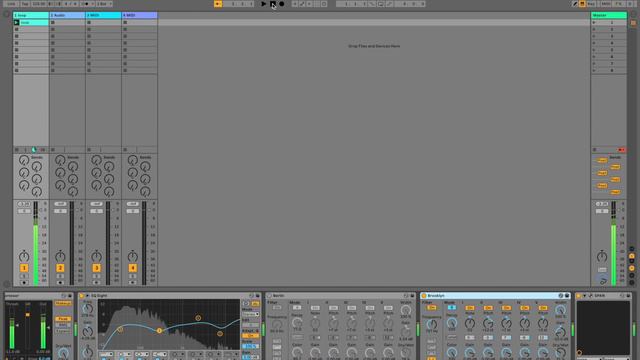Image resolution: width=640 pixels, height=360 pixels.
Task: Mute track 1 with its activator button
Action: point(24,268)
